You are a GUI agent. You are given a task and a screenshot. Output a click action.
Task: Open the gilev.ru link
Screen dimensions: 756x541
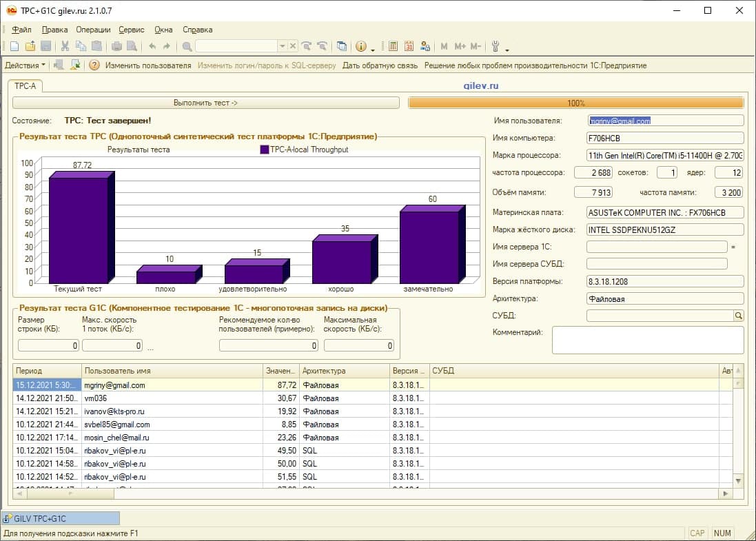point(481,85)
